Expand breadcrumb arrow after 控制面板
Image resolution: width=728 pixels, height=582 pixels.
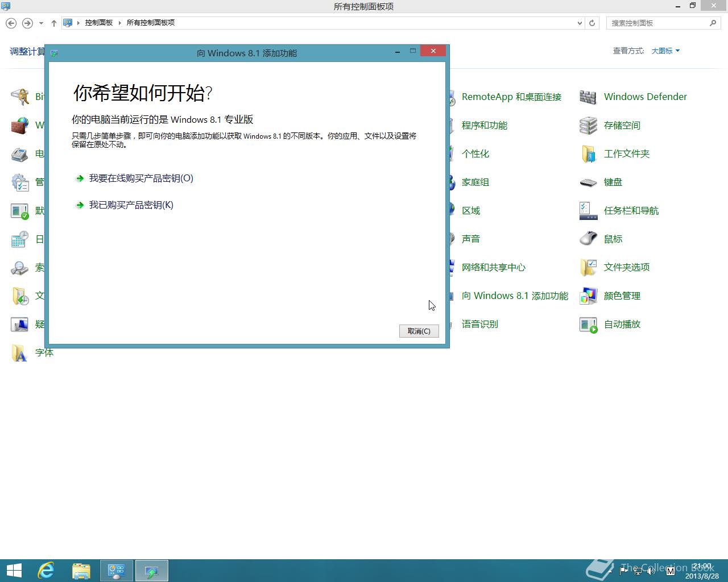click(120, 23)
